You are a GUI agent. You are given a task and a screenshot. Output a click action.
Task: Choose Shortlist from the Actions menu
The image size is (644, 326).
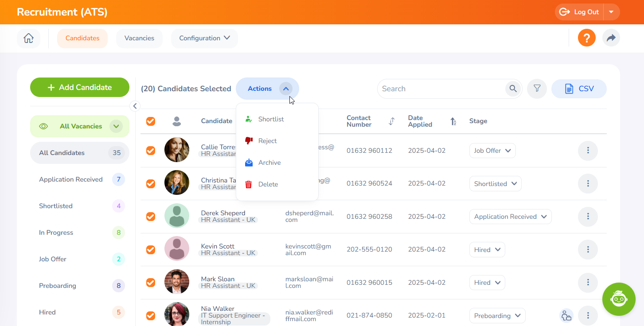point(271,119)
